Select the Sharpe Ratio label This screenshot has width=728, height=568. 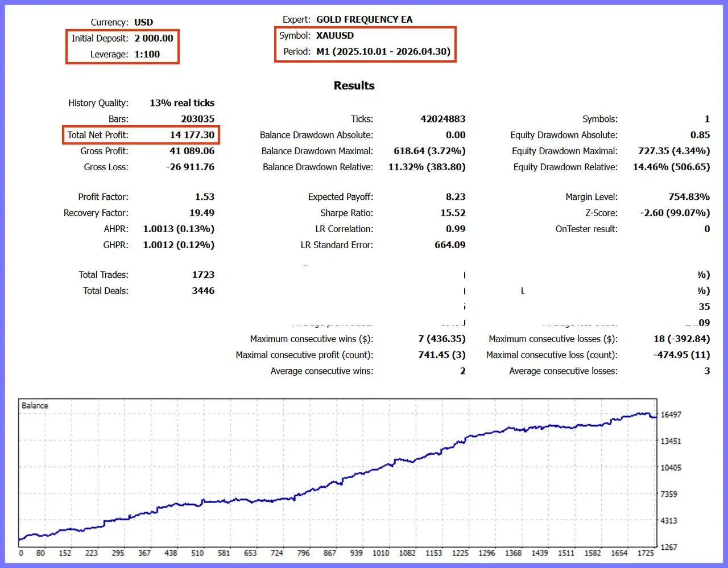pyautogui.click(x=347, y=213)
